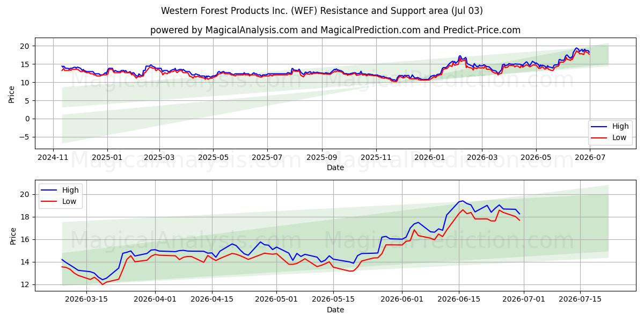
Task: Click the '2026-06-15' tick label on bottom chart
Action: click(x=459, y=299)
